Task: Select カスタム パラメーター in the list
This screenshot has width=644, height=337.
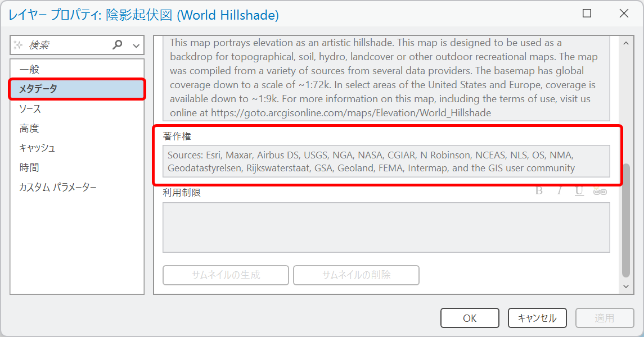Action: click(58, 188)
